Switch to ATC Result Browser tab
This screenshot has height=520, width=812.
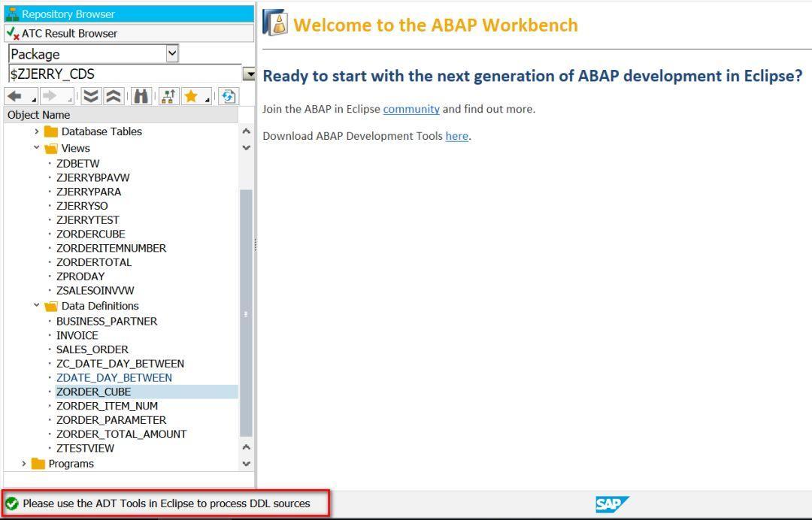(x=129, y=33)
